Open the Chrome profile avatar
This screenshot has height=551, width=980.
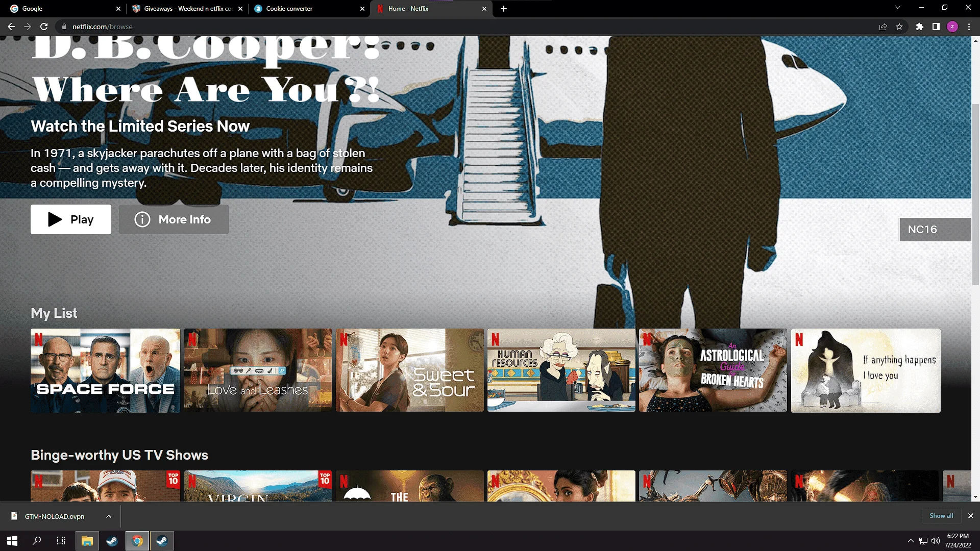952,27
